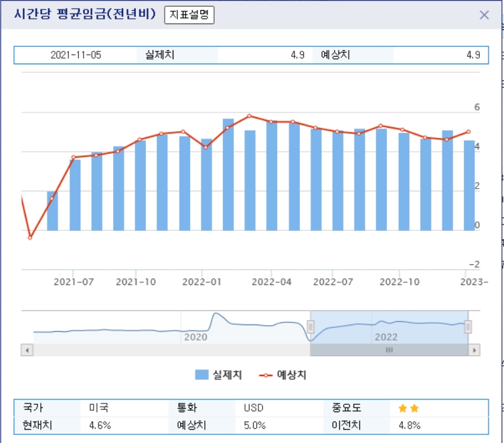Click the 2022-04 axis label

(x=271, y=282)
